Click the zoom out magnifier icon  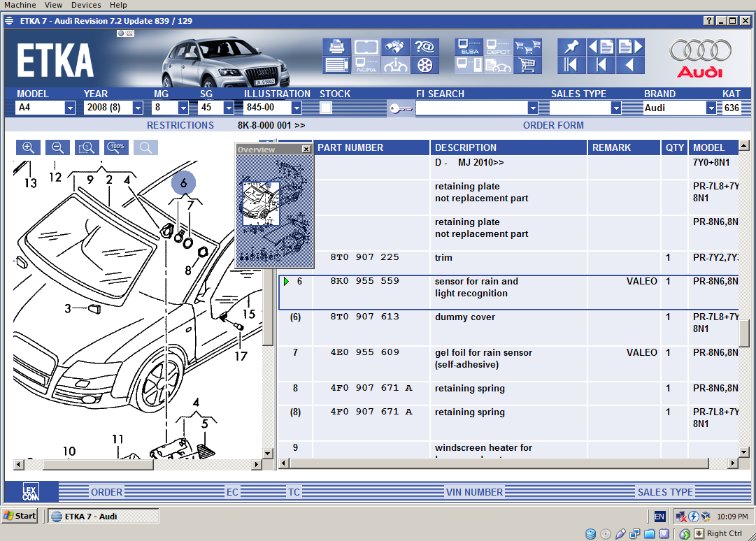[57, 147]
